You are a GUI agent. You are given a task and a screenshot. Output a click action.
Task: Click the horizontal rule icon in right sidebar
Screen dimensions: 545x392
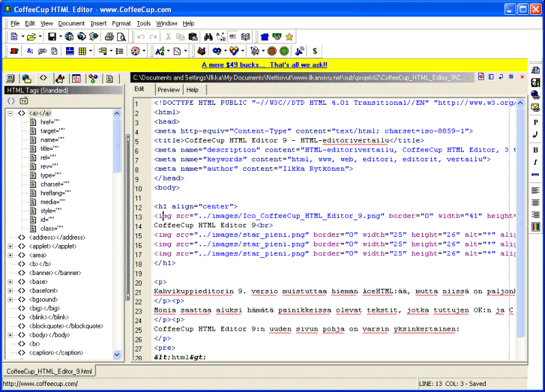click(x=535, y=175)
